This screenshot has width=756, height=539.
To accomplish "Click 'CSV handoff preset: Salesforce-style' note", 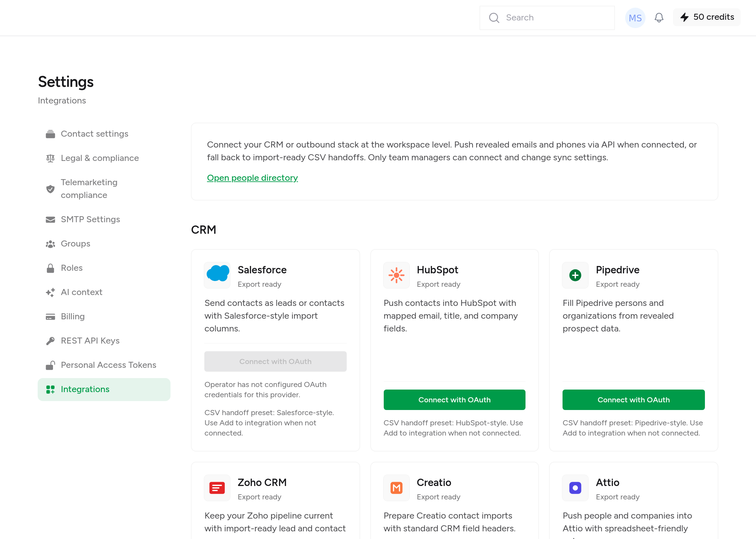I will (269, 423).
